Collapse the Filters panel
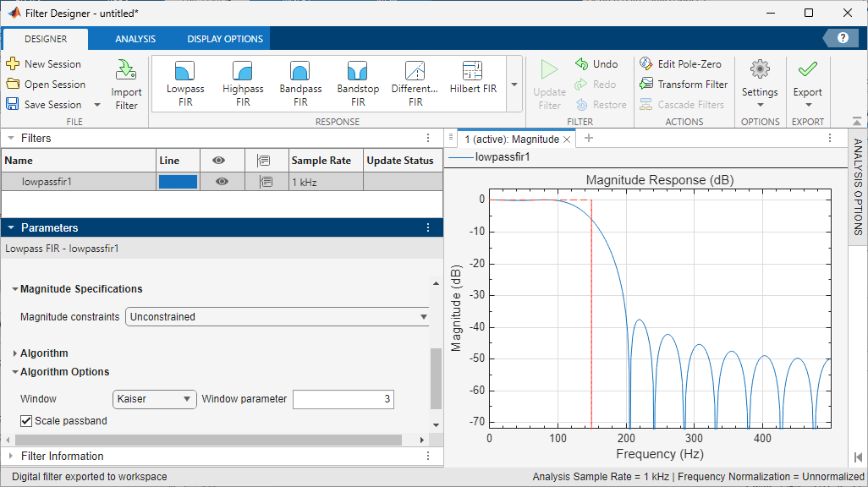Image resolution: width=868 pixels, height=487 pixels. pyautogui.click(x=10, y=138)
